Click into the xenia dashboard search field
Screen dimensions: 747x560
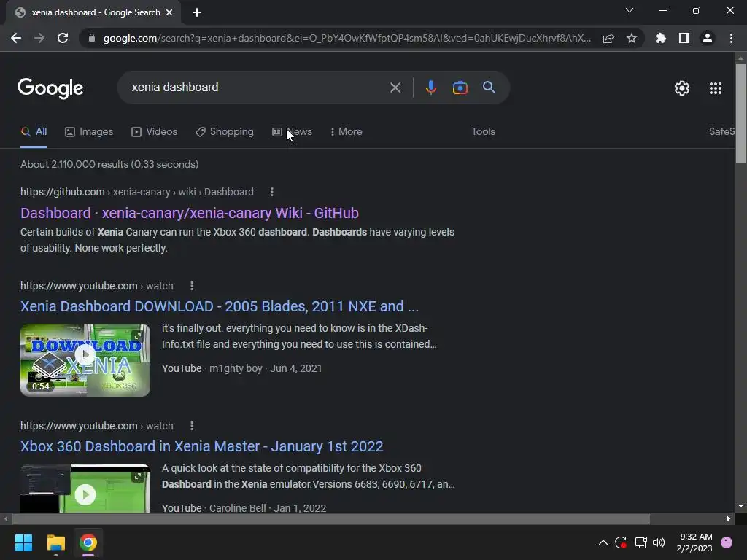[258, 87]
